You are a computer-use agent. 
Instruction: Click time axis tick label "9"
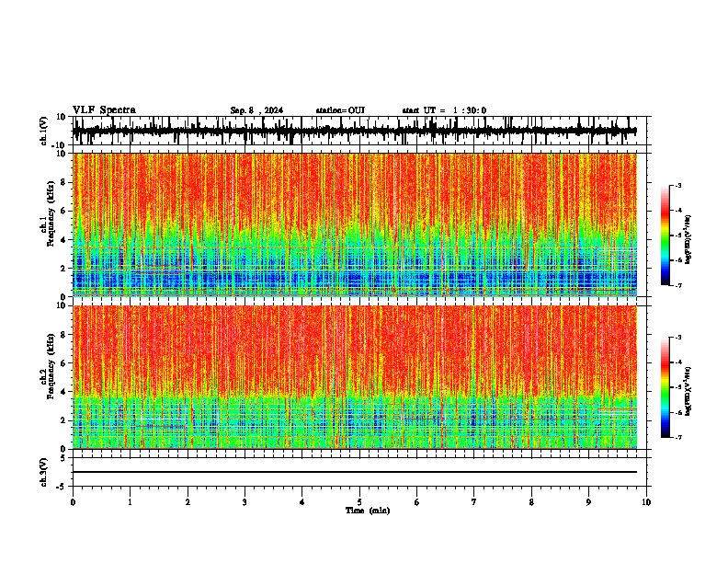(x=588, y=502)
